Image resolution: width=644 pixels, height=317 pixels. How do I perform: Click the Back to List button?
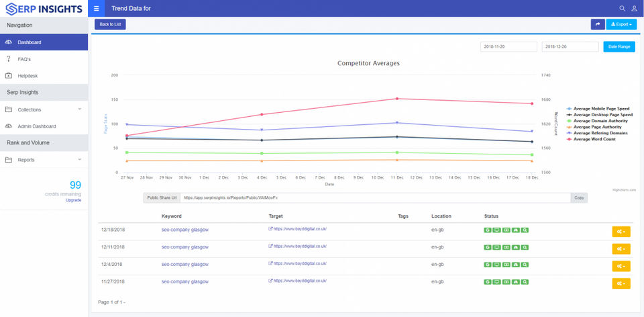(x=110, y=24)
